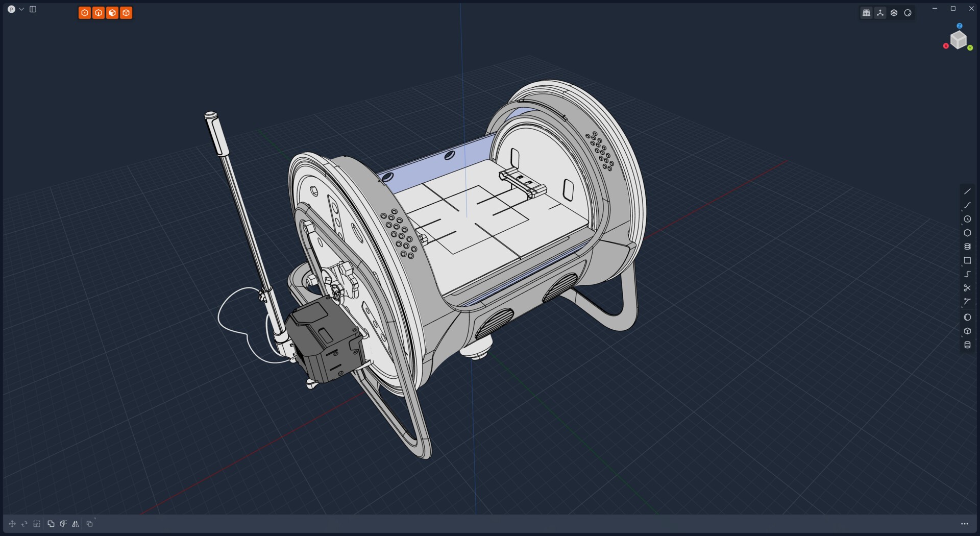This screenshot has width=980, height=536.
Task: Activate the cut solid icon
Action: pos(63,524)
